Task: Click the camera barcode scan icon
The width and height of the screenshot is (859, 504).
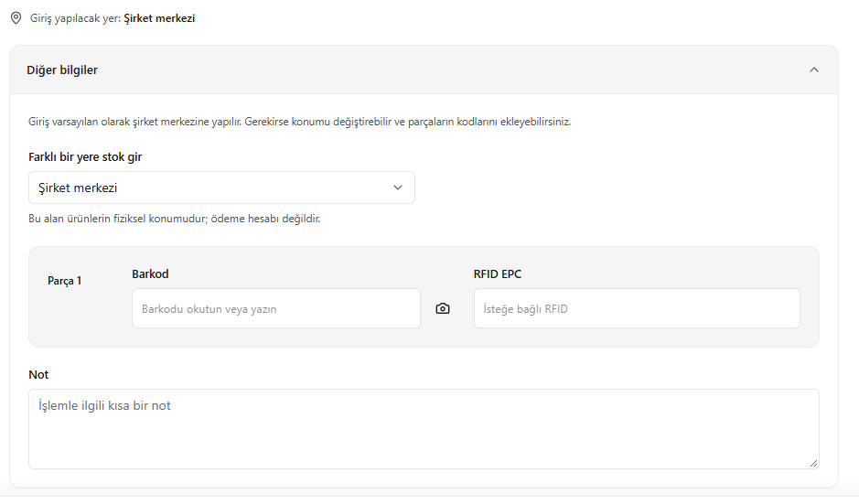Action: point(443,308)
